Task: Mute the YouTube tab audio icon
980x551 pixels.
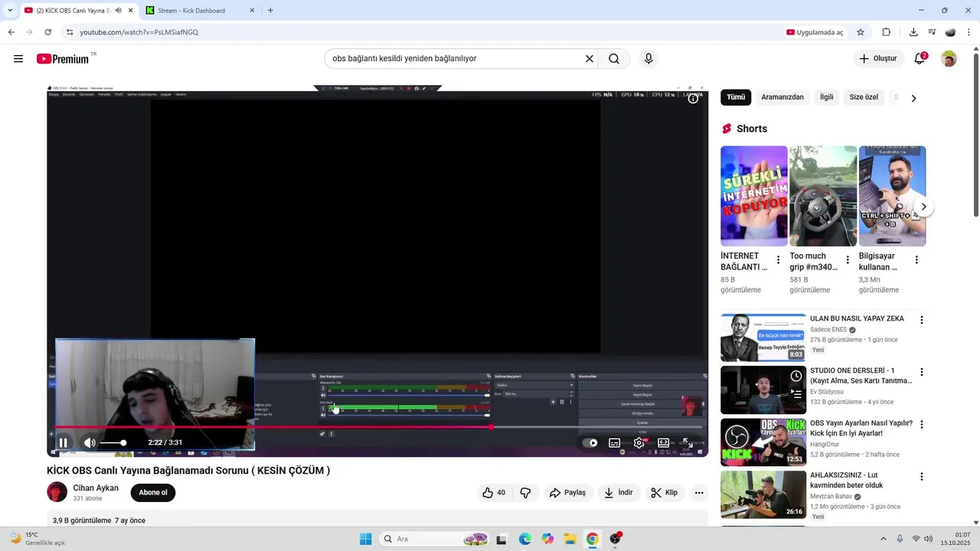Action: tap(119, 11)
